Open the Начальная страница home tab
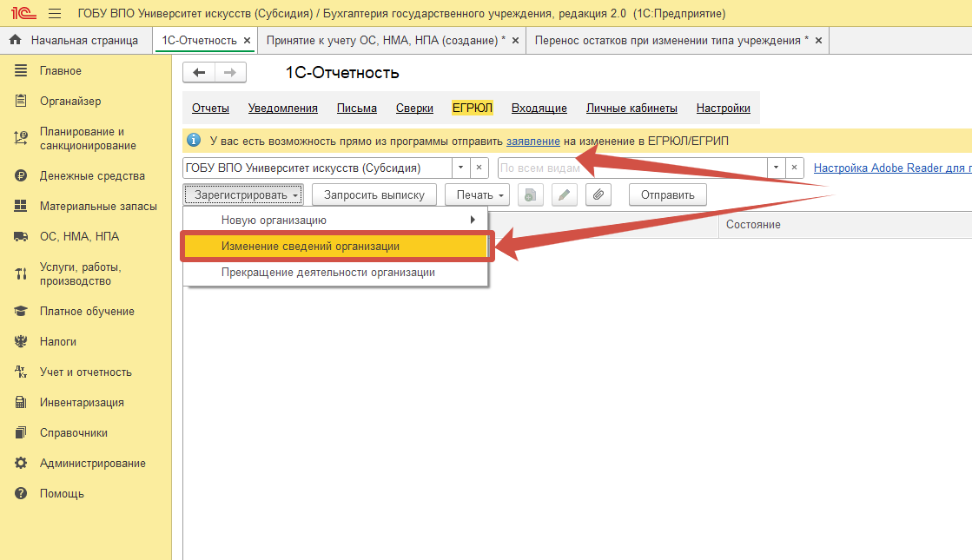Image resolution: width=972 pixels, height=560 pixels. [75, 40]
